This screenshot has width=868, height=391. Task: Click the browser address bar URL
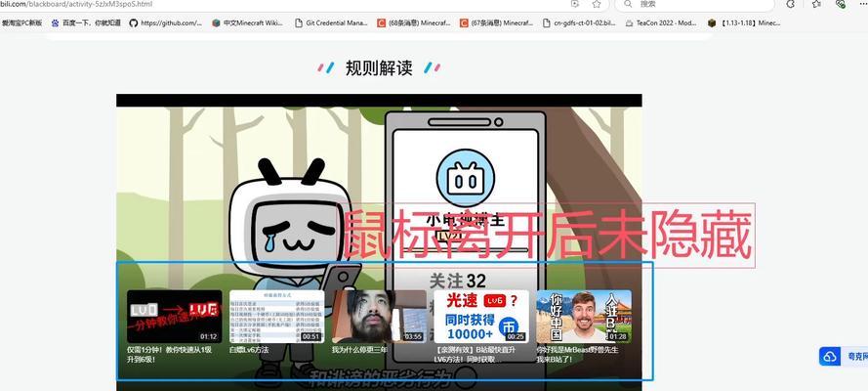pos(76,4)
